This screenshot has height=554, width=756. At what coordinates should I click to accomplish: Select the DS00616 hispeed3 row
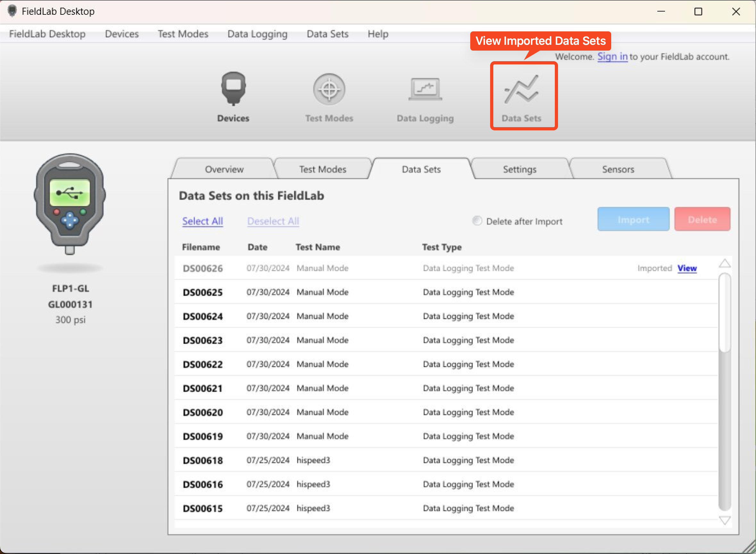click(x=446, y=484)
